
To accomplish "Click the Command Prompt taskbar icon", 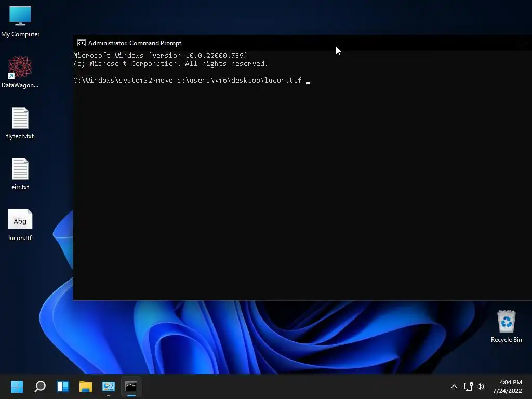I will [x=131, y=387].
